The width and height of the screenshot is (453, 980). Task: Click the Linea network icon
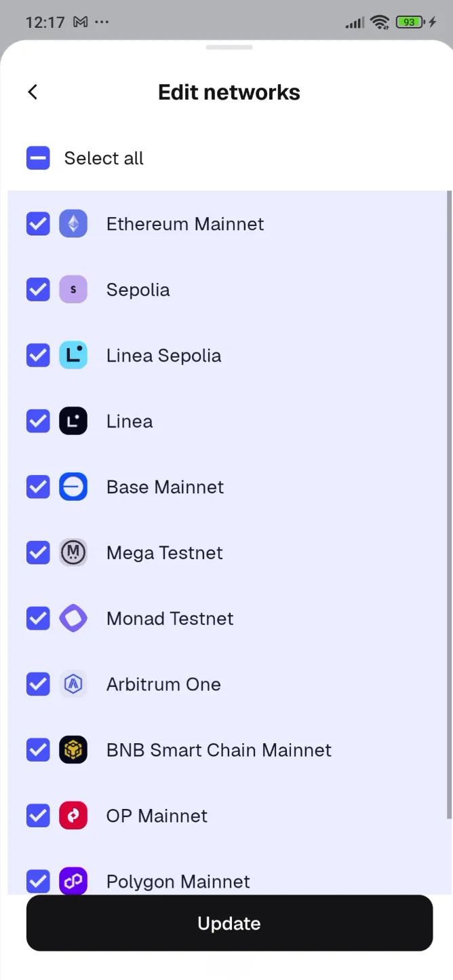(x=73, y=421)
